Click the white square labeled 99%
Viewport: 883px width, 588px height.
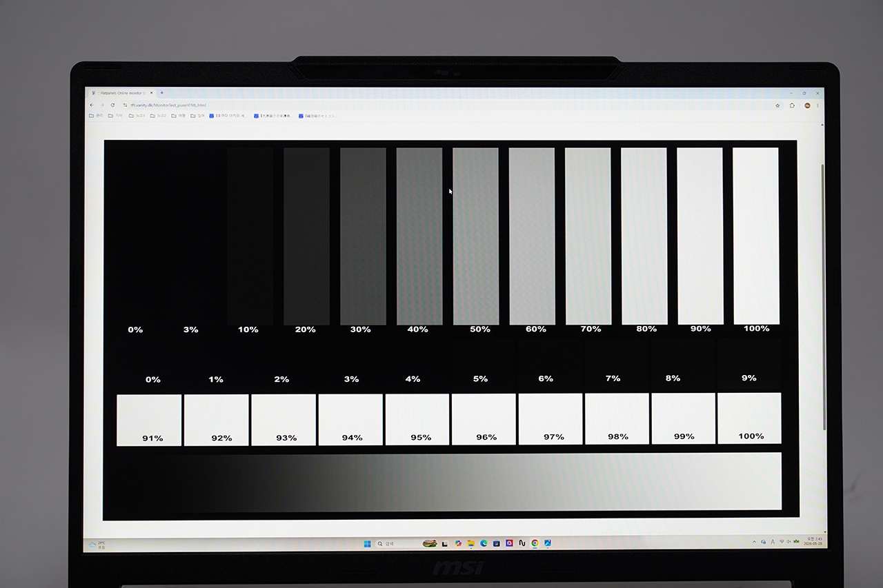(x=683, y=418)
